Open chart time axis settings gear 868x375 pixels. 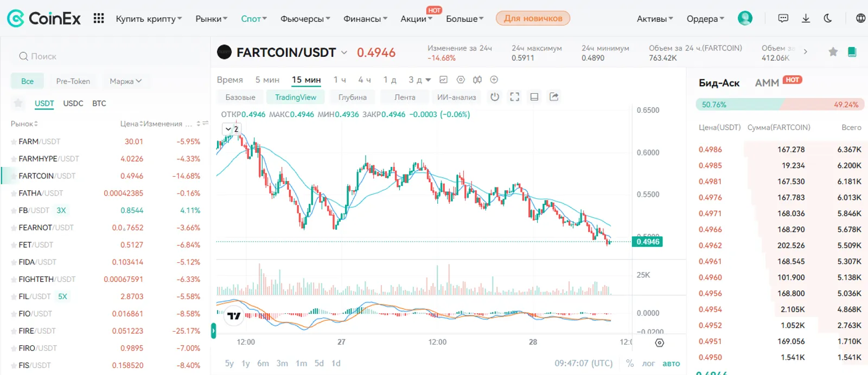click(660, 342)
